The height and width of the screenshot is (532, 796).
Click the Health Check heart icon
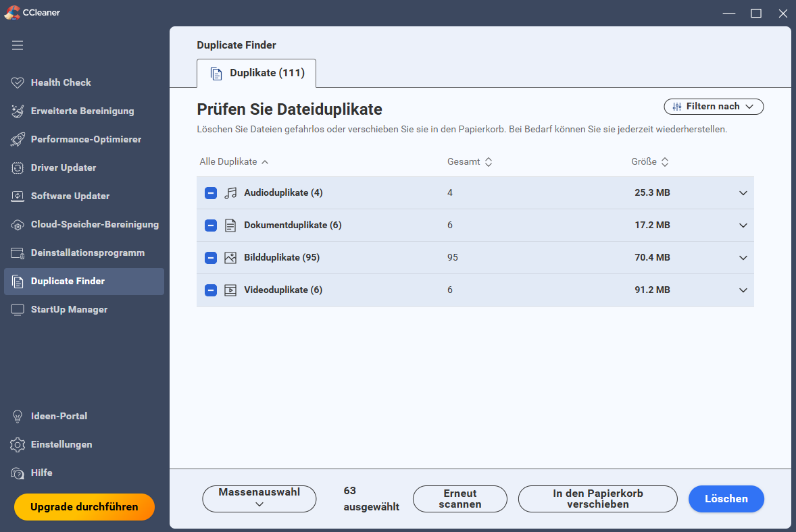(18, 82)
